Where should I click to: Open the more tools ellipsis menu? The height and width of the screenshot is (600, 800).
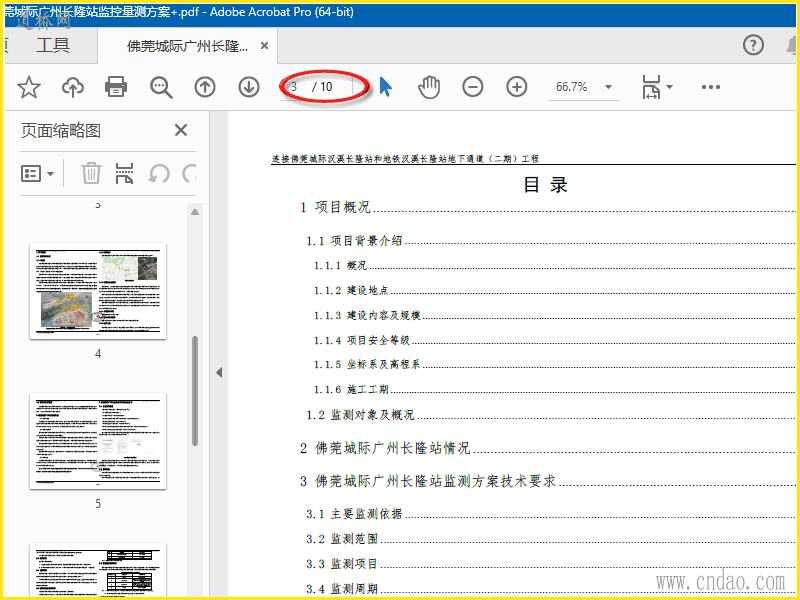[711, 87]
